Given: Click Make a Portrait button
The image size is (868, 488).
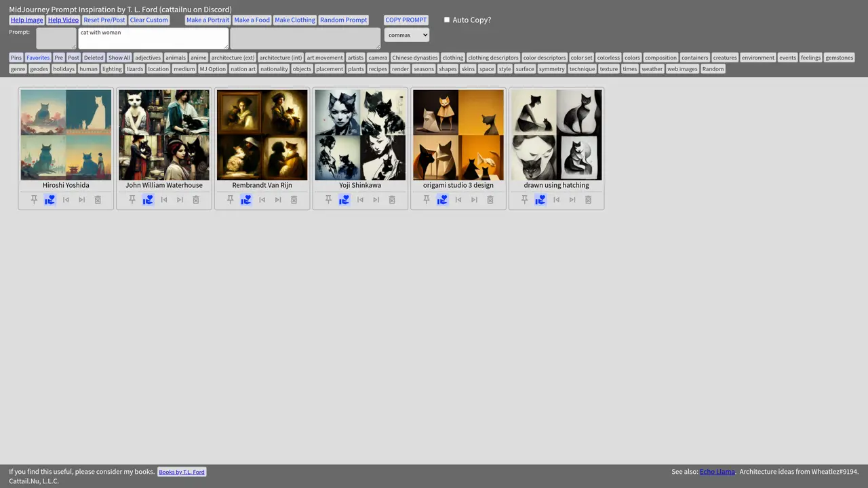Looking at the screenshot, I should pos(208,20).
